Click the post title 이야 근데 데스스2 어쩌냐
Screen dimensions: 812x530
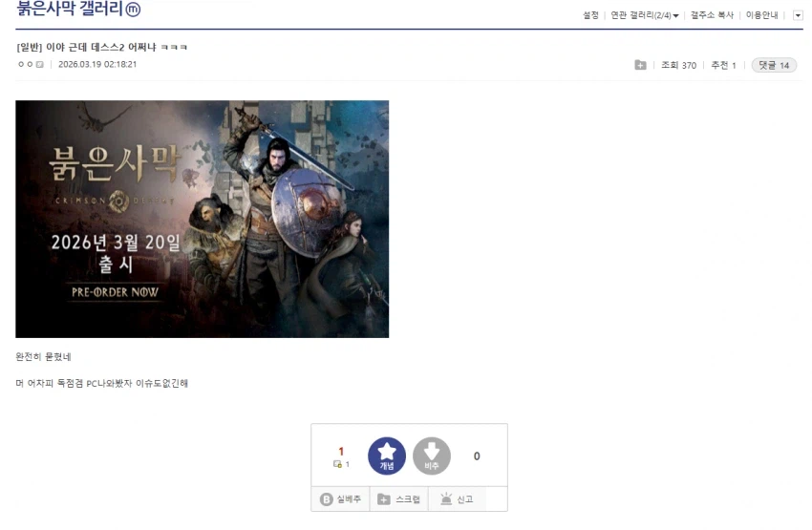[x=101, y=47]
